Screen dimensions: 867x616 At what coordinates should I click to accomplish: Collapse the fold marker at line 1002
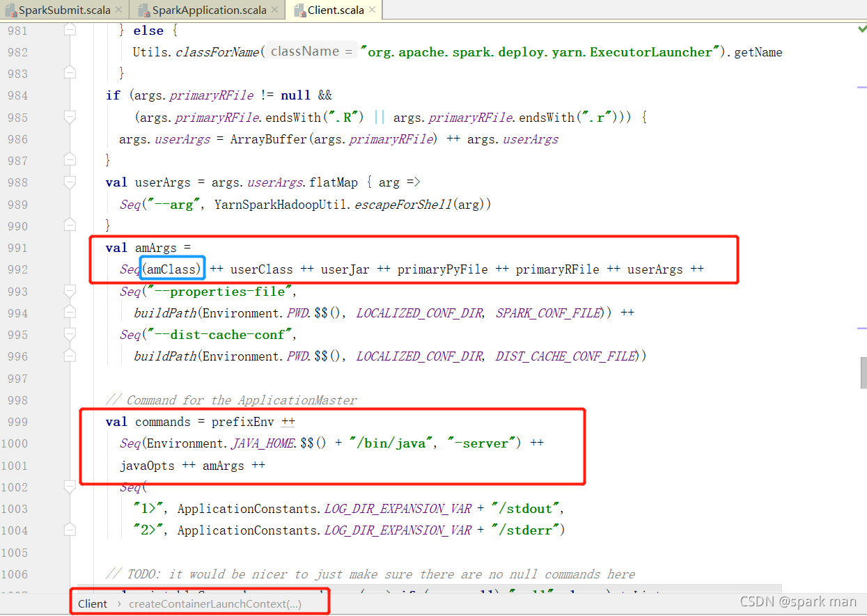coord(69,487)
